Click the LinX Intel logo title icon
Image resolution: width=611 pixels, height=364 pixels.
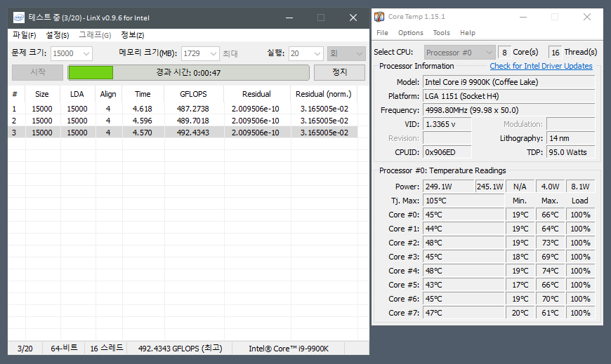point(18,18)
